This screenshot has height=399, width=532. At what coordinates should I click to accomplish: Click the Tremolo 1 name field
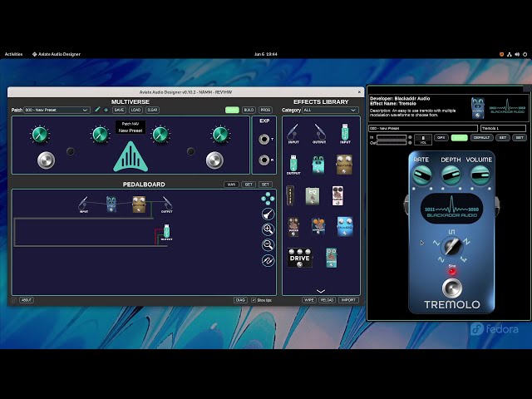[503, 128]
